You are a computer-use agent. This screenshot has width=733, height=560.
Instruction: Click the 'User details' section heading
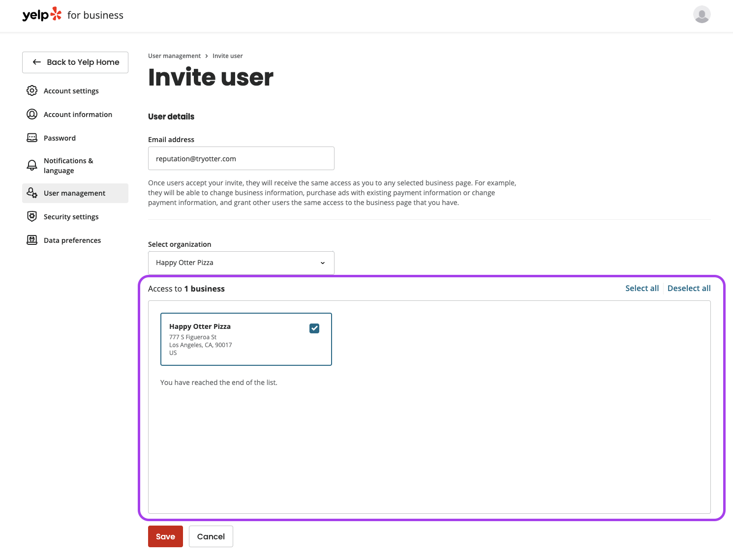pyautogui.click(x=171, y=117)
